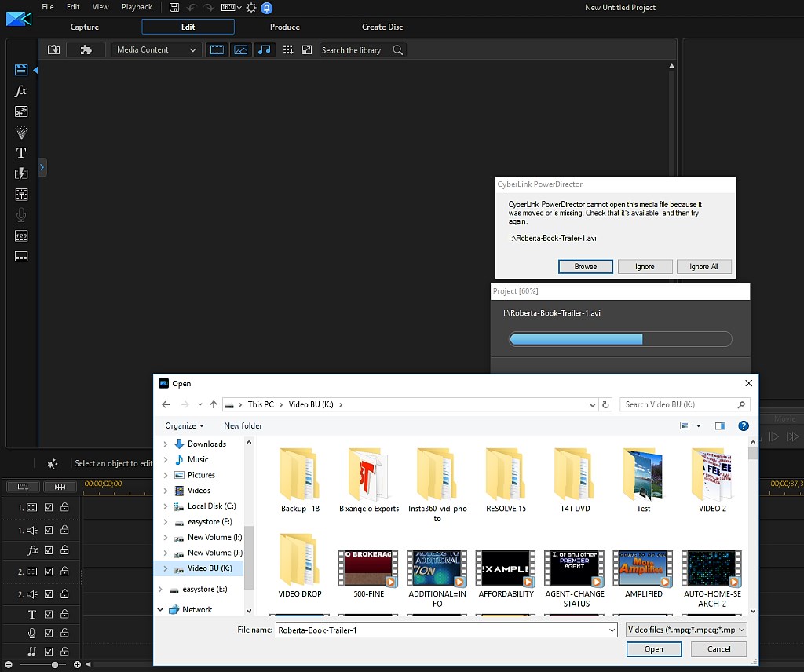Open the Video files type filter dropdown
The height and width of the screenshot is (672, 804).
(x=686, y=630)
